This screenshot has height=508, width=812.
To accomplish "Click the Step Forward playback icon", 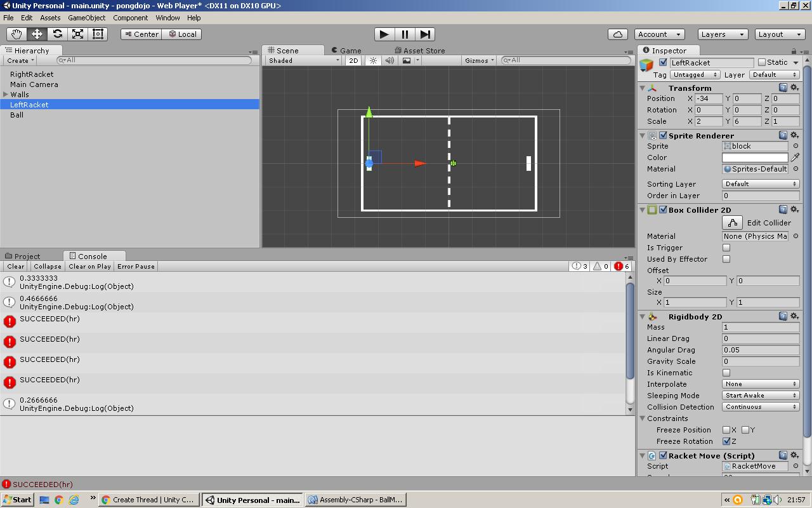I will (x=424, y=34).
